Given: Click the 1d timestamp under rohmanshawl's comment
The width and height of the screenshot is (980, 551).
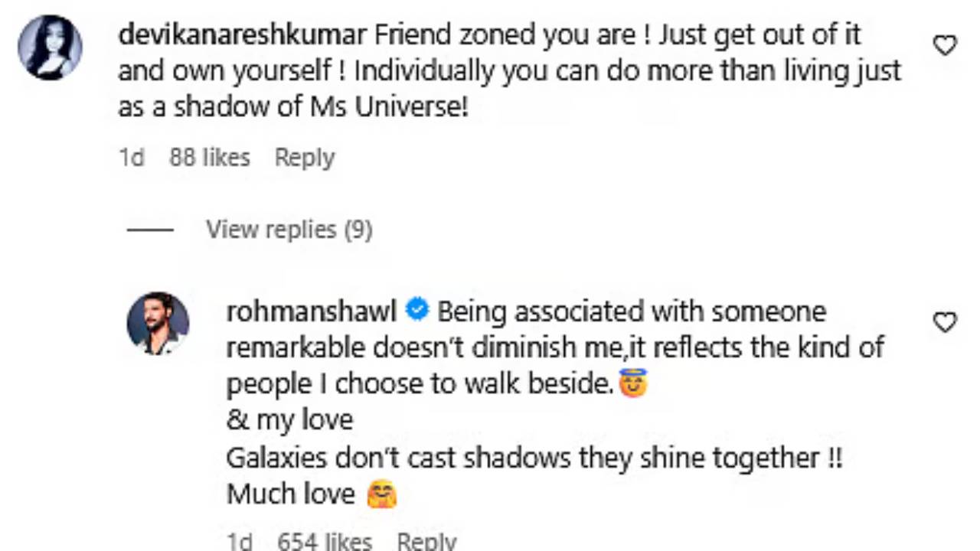Looking at the screenshot, I should point(240,542).
